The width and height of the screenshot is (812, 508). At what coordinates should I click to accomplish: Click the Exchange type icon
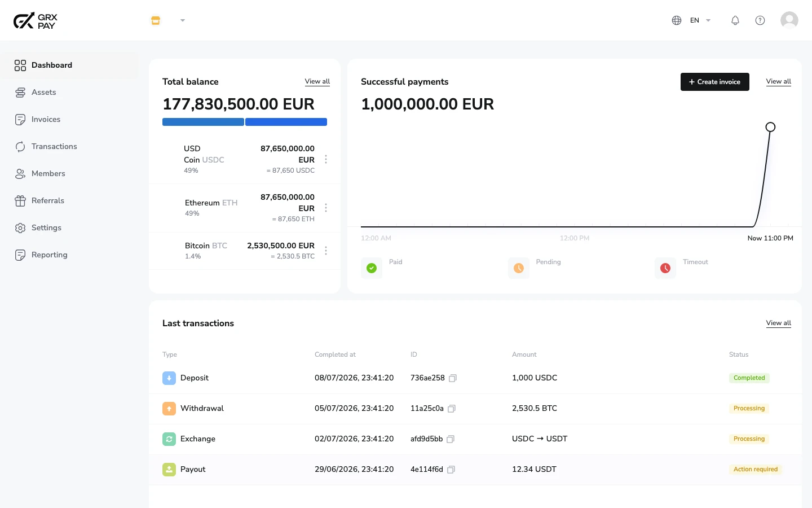pos(169,439)
